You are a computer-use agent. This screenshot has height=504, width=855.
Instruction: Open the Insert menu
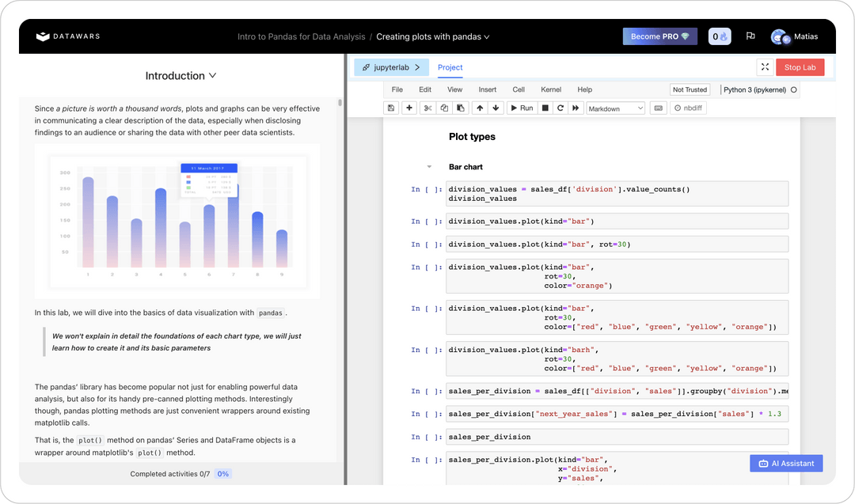[488, 90]
